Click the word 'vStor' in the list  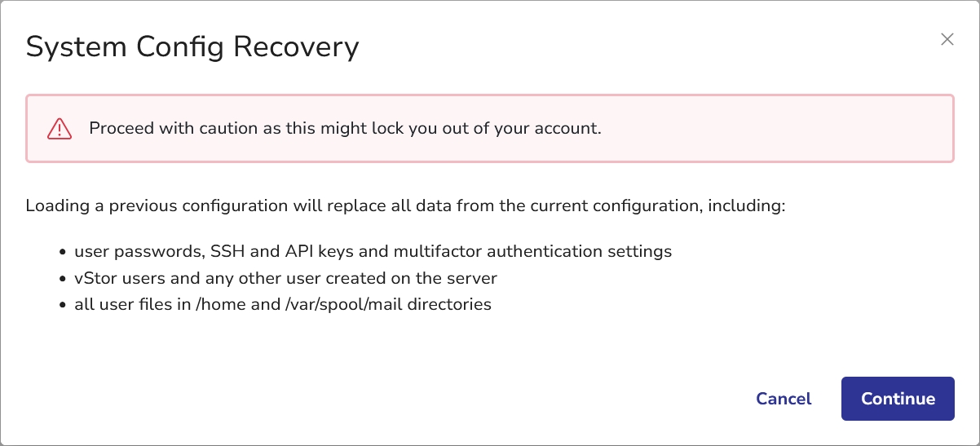point(94,278)
